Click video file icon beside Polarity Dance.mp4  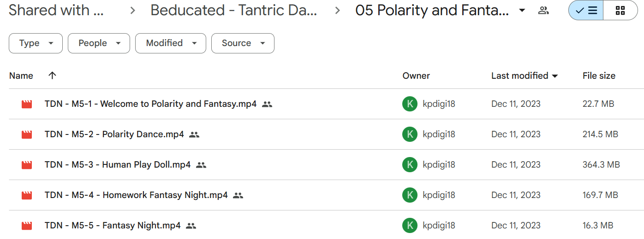click(27, 134)
